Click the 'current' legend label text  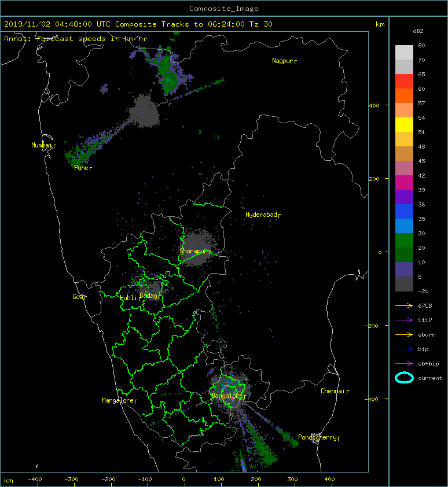tap(430, 378)
